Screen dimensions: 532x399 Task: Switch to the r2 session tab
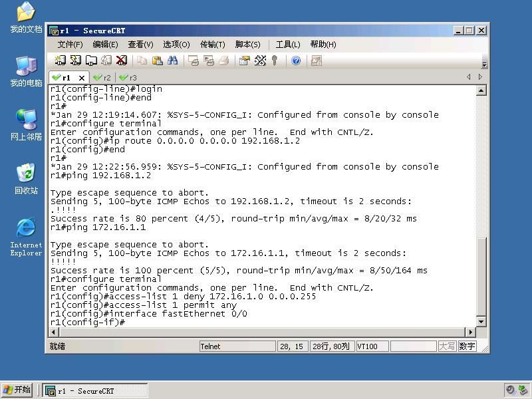click(x=102, y=78)
